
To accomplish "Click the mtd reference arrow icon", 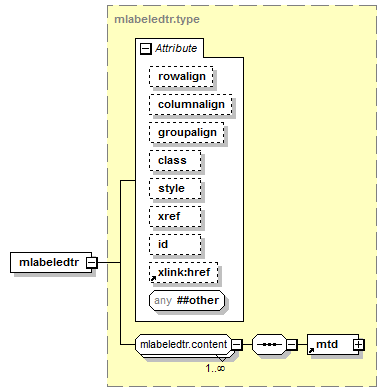I will pyautogui.click(x=311, y=350).
